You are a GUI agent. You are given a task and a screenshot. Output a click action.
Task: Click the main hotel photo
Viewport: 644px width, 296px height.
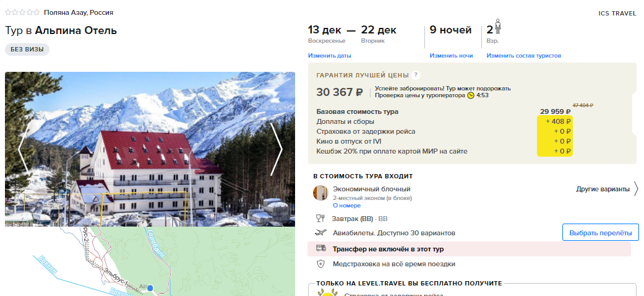(150, 149)
